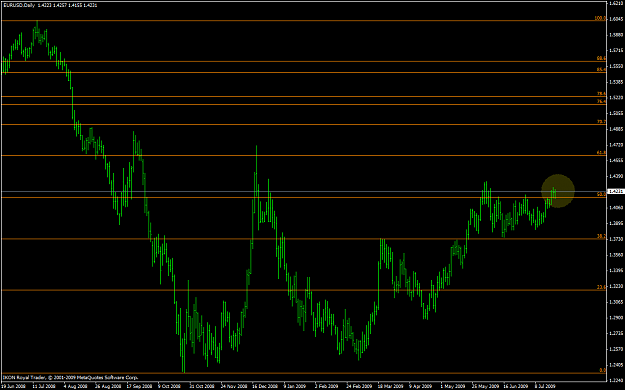
Task: Select the 100.0 Fibonacci level label
Action: (x=600, y=18)
